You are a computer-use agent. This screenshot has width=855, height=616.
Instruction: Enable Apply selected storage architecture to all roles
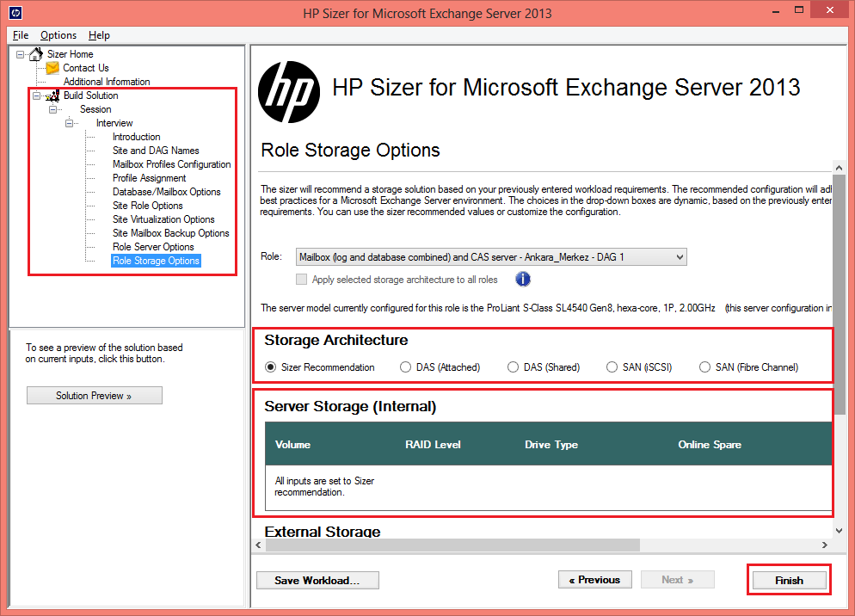coord(301,280)
